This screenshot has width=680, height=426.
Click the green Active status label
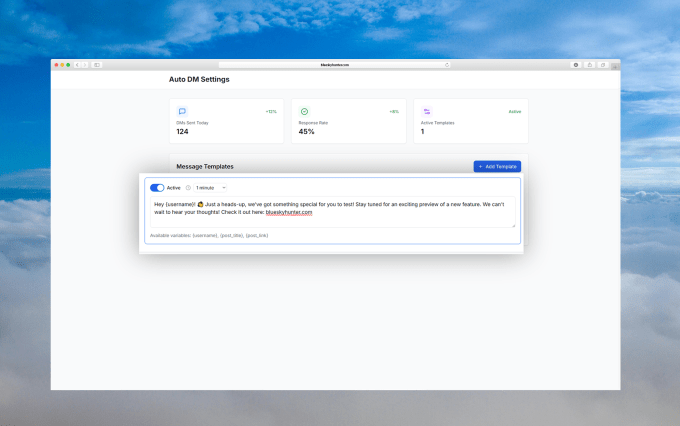pos(515,111)
